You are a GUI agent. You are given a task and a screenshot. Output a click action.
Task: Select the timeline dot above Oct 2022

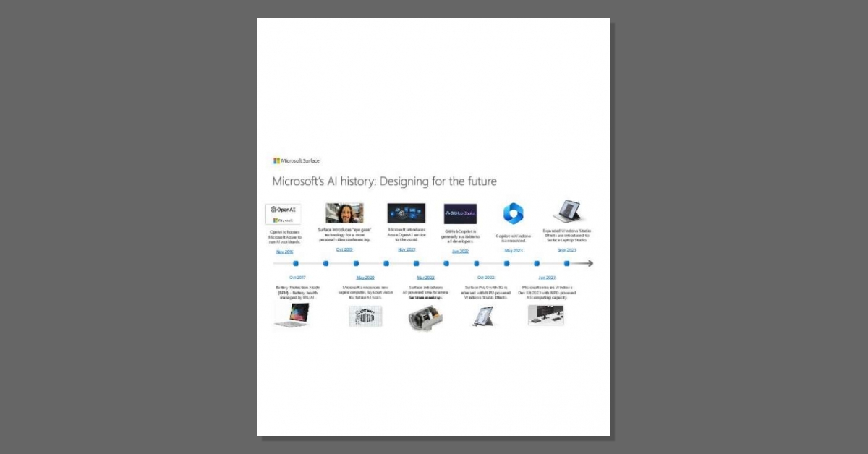click(477, 263)
